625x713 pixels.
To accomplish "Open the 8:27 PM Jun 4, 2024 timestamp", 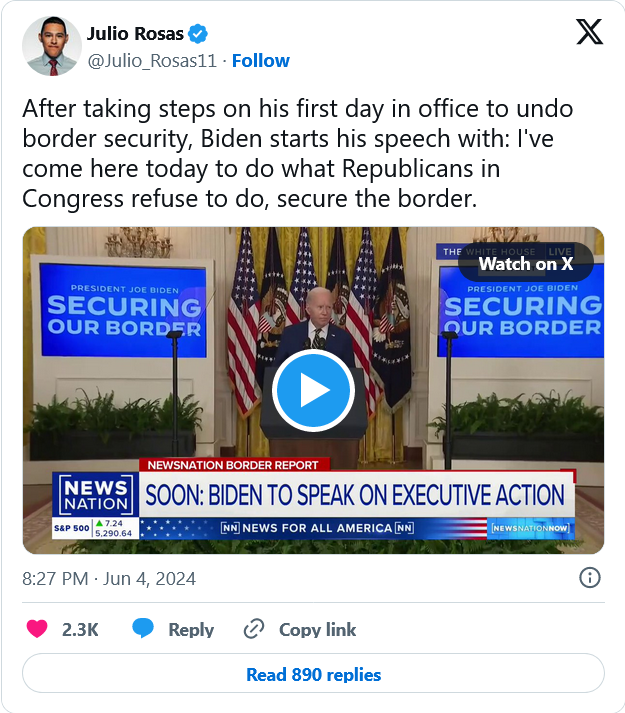I will point(109,579).
